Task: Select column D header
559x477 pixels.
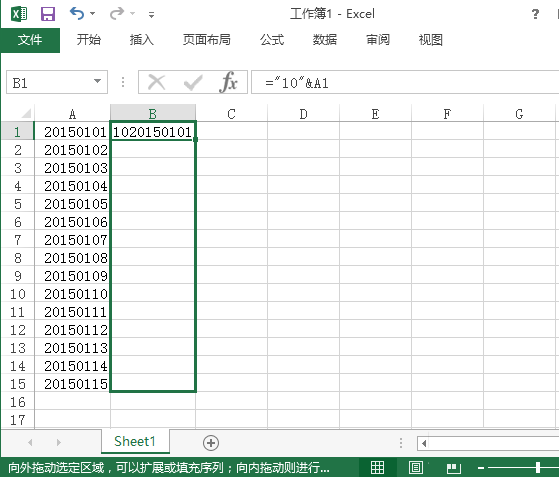Action: click(303, 114)
